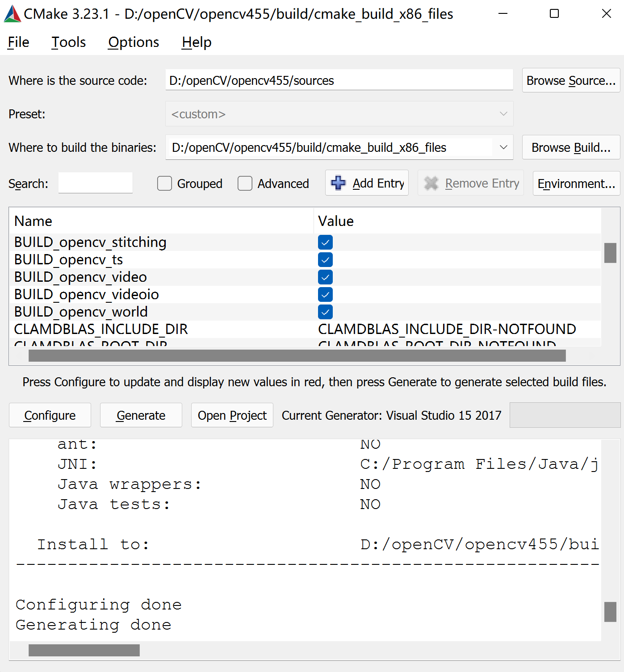Click Open Project button
The image size is (624, 672).
(x=232, y=415)
